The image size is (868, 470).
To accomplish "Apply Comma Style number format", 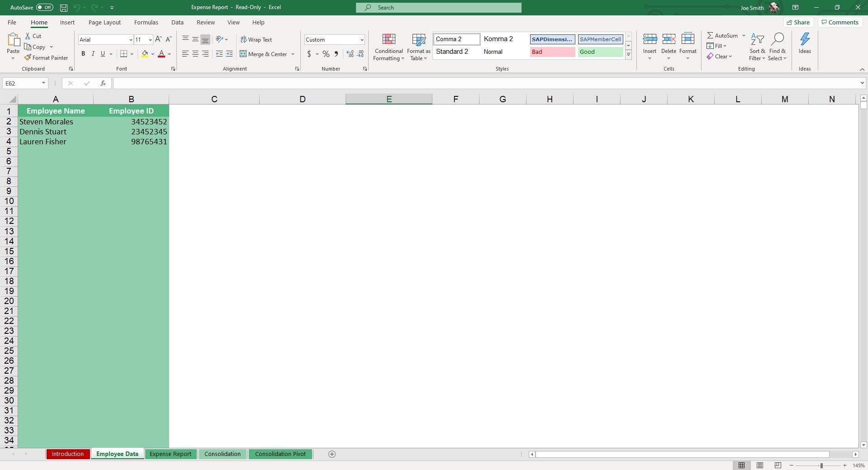I will (336, 54).
